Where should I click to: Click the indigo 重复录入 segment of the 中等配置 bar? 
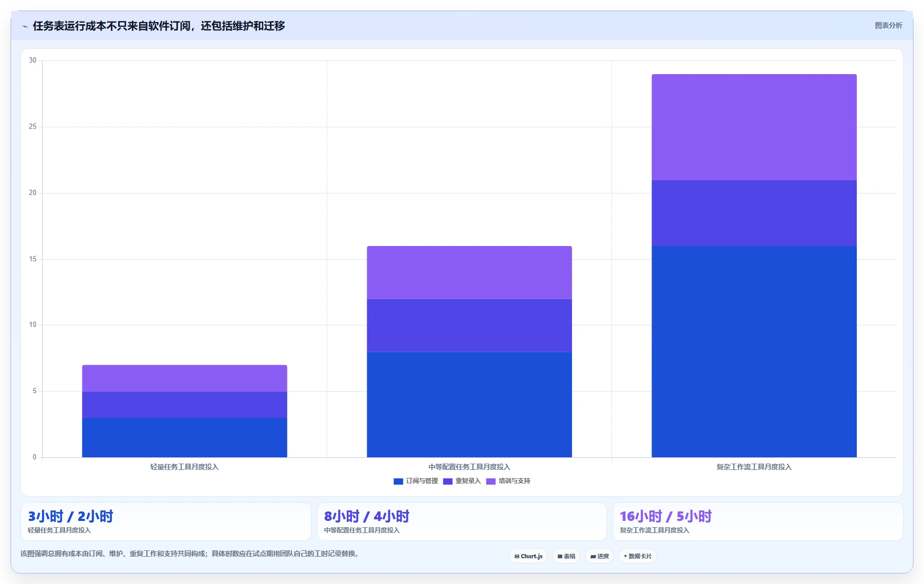469,325
